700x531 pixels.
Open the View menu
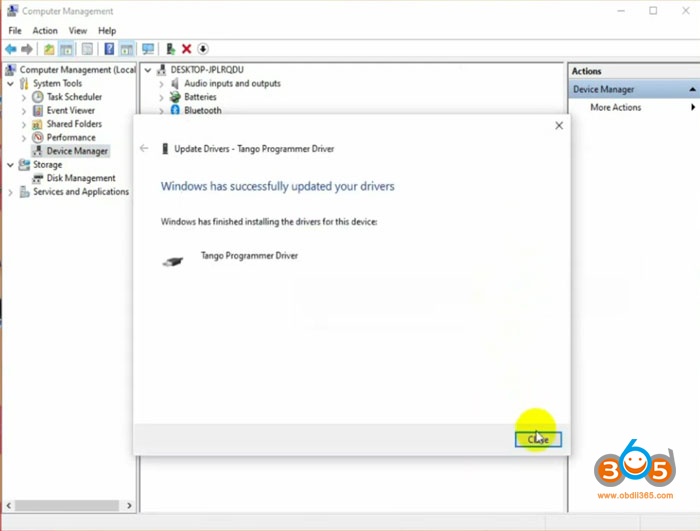(78, 31)
